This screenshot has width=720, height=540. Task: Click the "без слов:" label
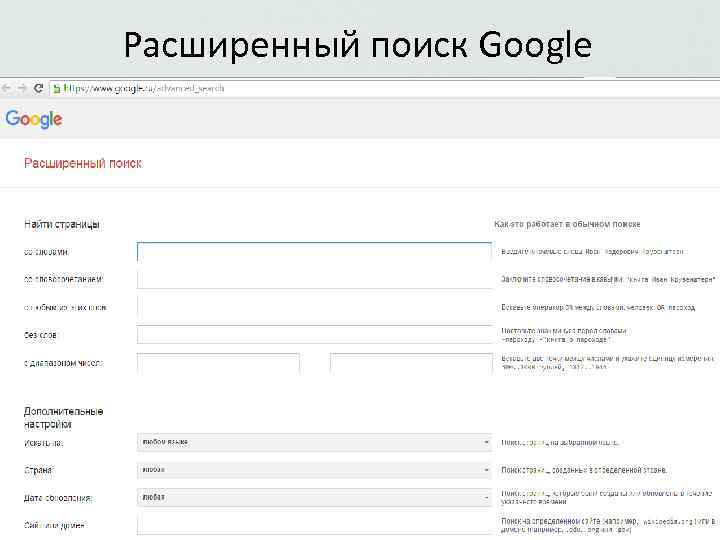click(x=41, y=335)
